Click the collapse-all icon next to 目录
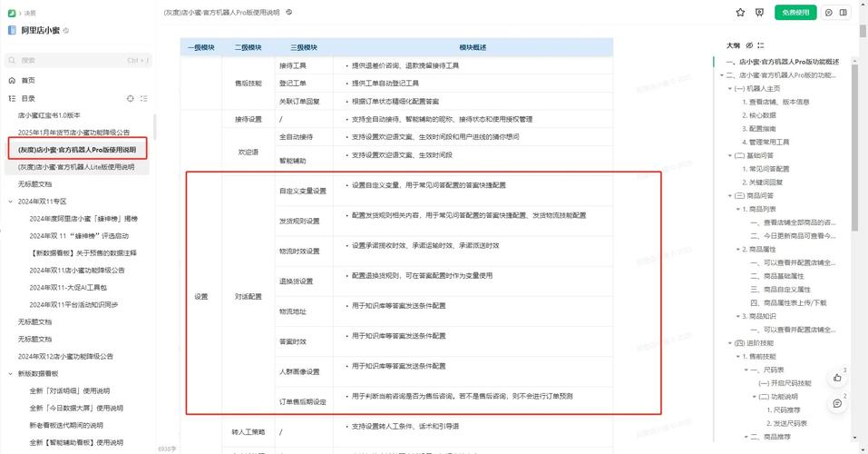Viewport: 868px width, 454px height. (144, 98)
